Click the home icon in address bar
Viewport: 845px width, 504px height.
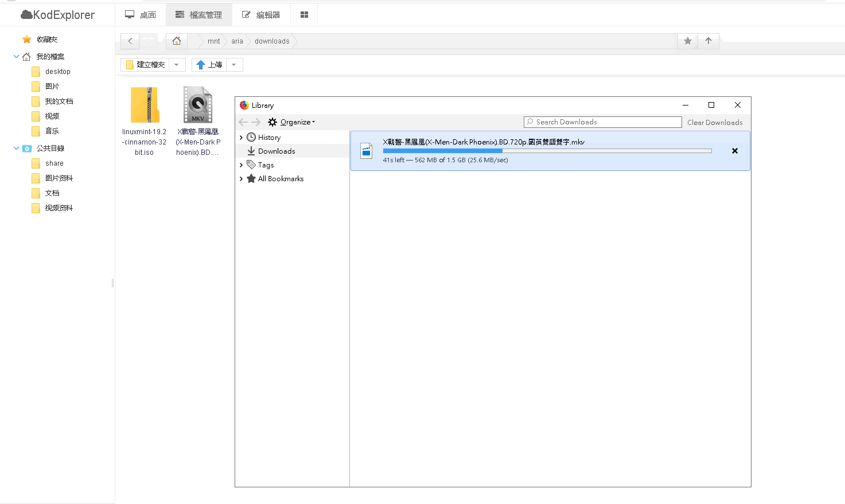pos(177,41)
